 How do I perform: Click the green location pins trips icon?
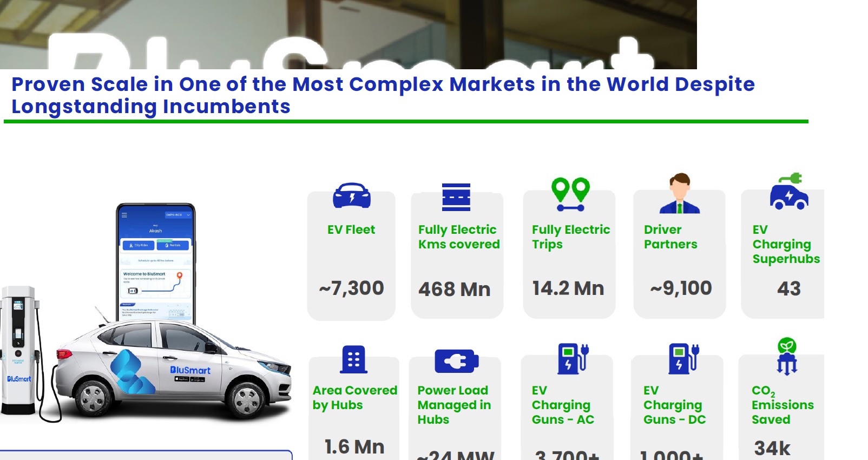point(570,194)
